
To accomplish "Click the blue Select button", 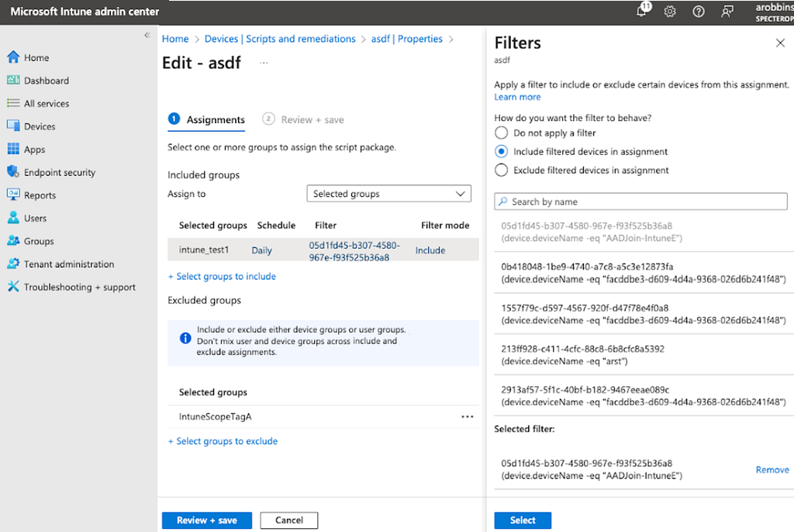I will point(523,520).
